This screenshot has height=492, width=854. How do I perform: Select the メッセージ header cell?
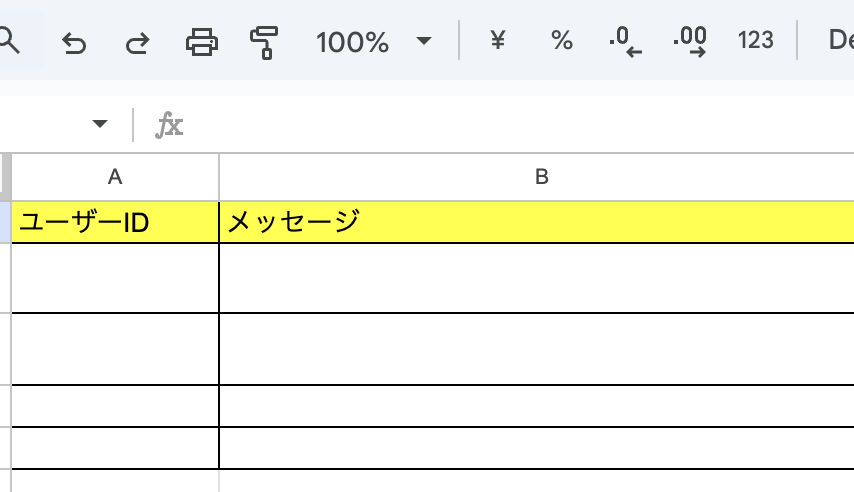pos(536,222)
